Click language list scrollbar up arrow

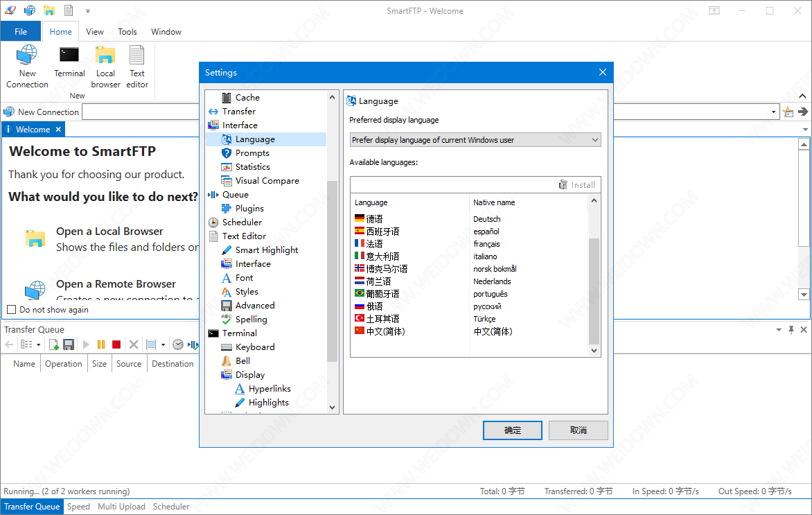[594, 200]
